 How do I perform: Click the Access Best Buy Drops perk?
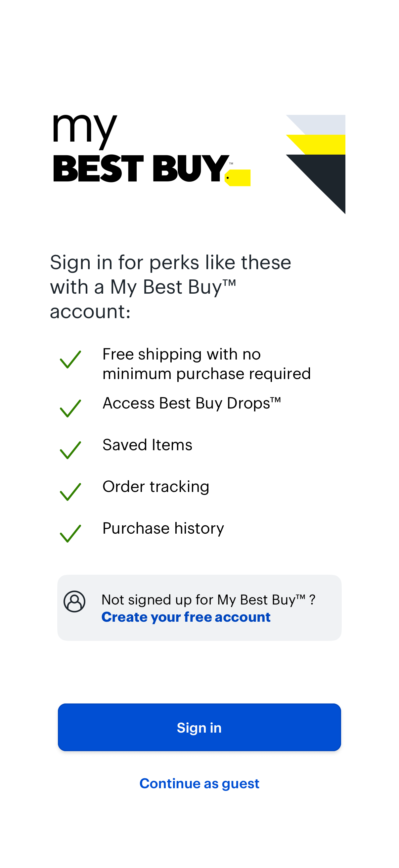pyautogui.click(x=193, y=403)
